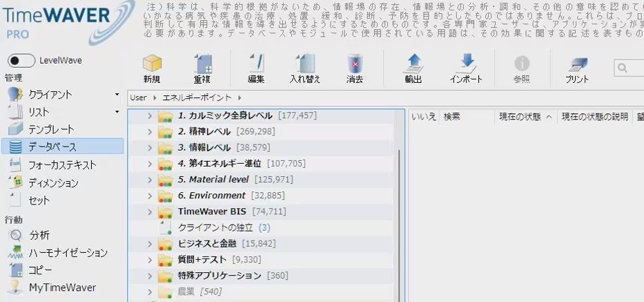Screen dimensions: 644x302
Task: Expand 3. 情報レベル folder
Action: point(150,148)
